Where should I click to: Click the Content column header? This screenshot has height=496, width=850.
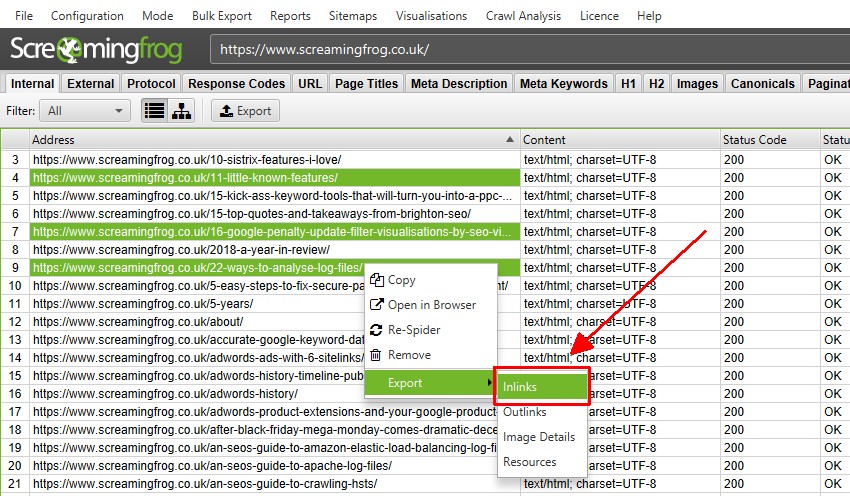[620, 140]
